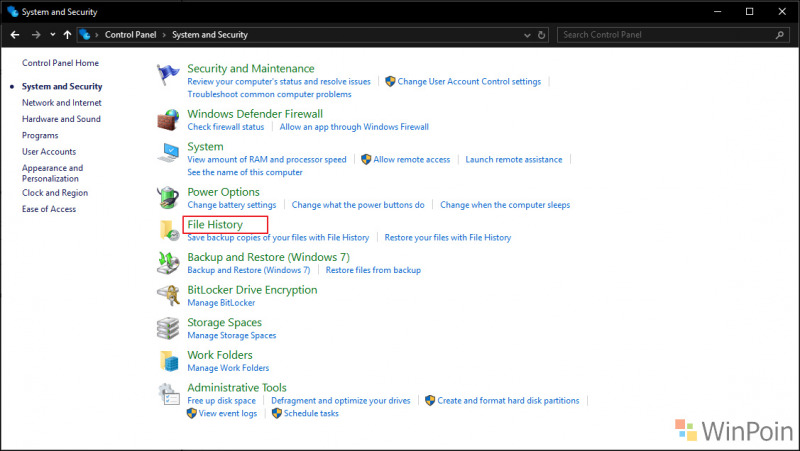Go up one level with up arrow
This screenshot has width=800, height=451.
[67, 35]
